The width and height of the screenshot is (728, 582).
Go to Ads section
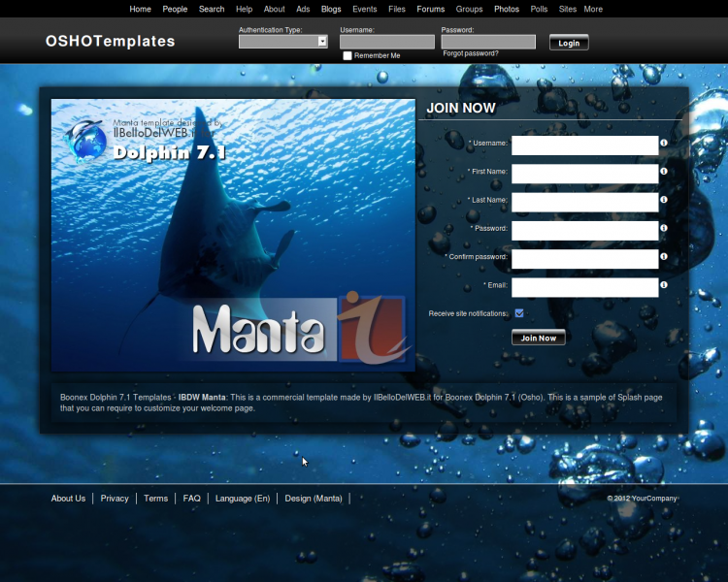(303, 9)
